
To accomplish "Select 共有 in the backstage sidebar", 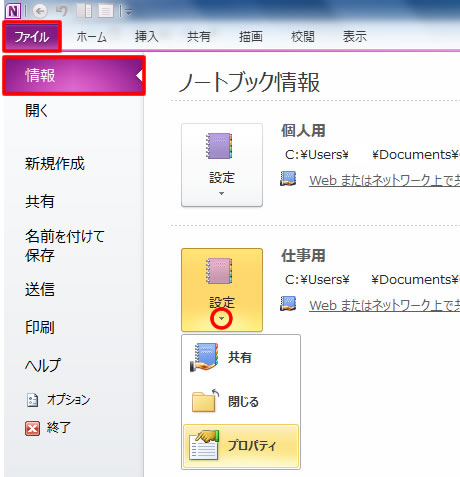I will point(40,202).
